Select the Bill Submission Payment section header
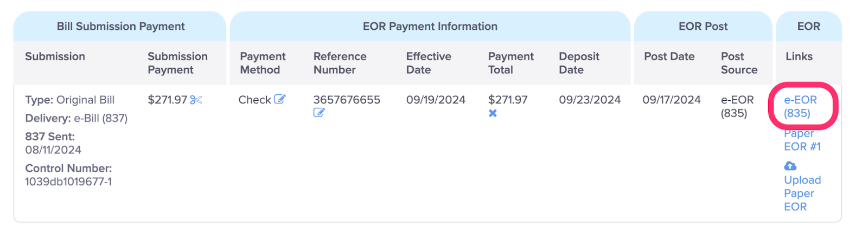 (x=120, y=26)
